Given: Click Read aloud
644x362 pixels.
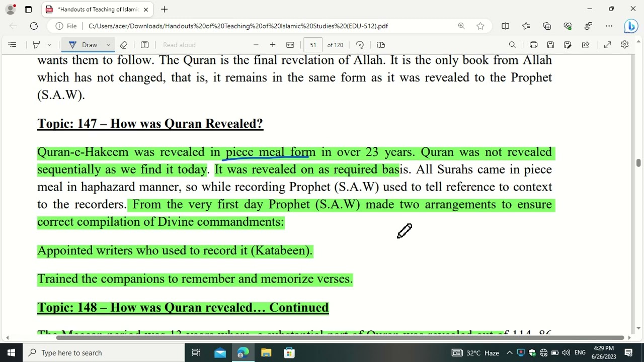Looking at the screenshot, I should click(179, 45).
